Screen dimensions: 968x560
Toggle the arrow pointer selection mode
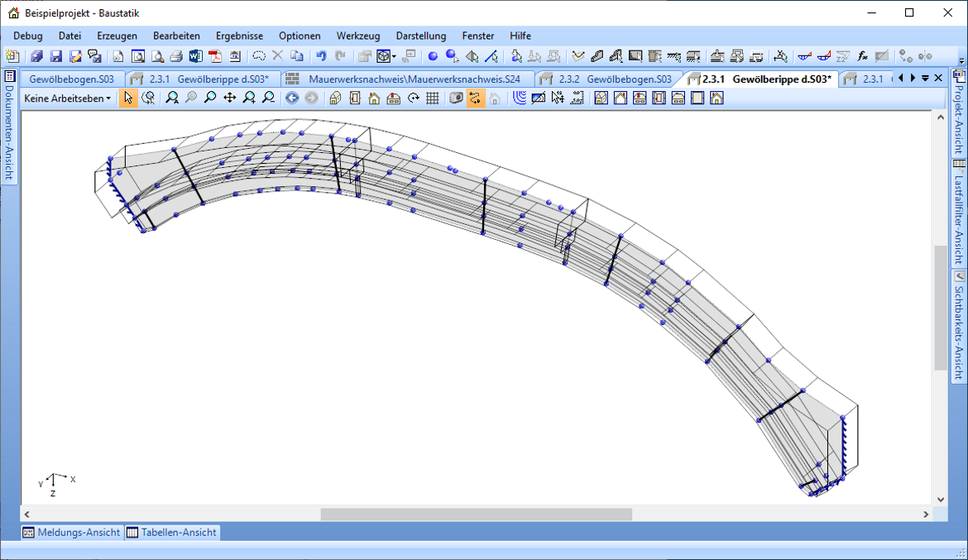click(x=127, y=98)
